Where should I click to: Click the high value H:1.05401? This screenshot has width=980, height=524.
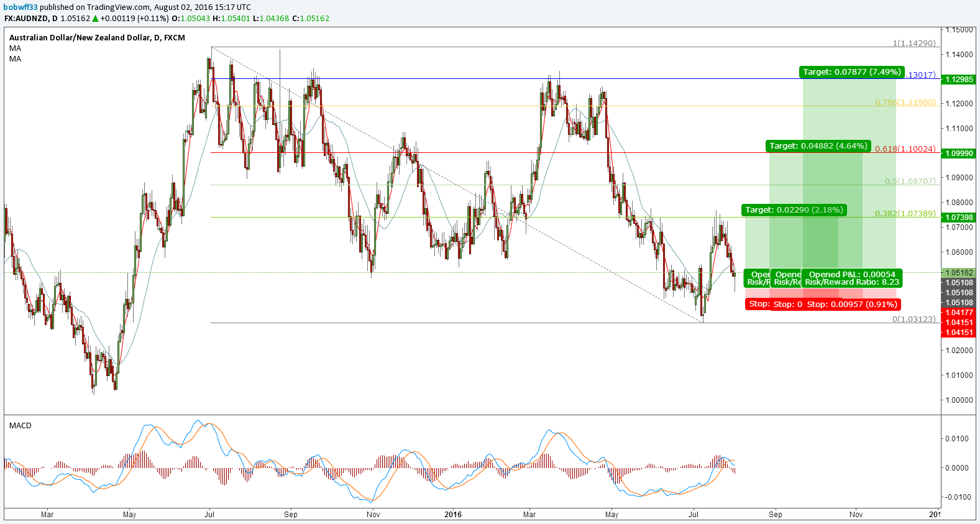click(231, 19)
